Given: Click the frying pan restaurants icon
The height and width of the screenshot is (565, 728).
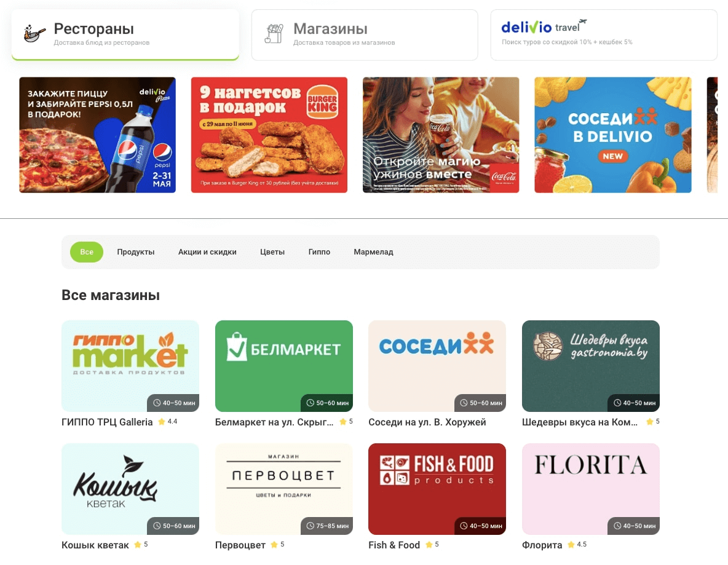Looking at the screenshot, I should point(35,34).
